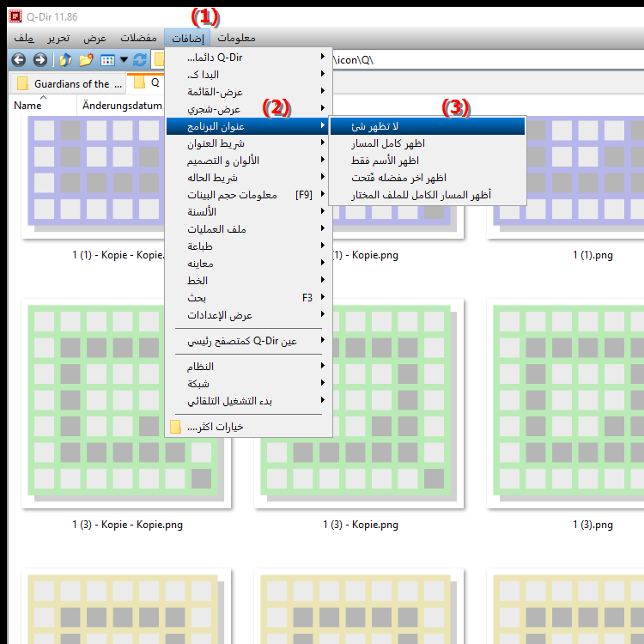Click the folder icon beside خيارات اكثر
Viewport: 644px width, 644px height.
tap(176, 427)
